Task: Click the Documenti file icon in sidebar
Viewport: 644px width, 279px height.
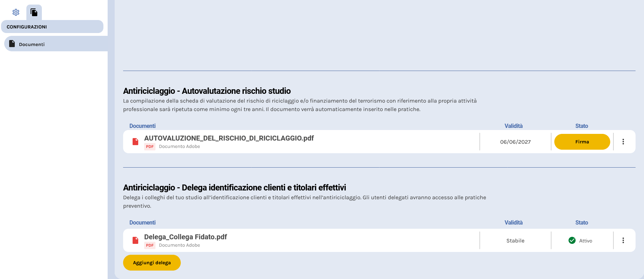Action: tap(12, 44)
